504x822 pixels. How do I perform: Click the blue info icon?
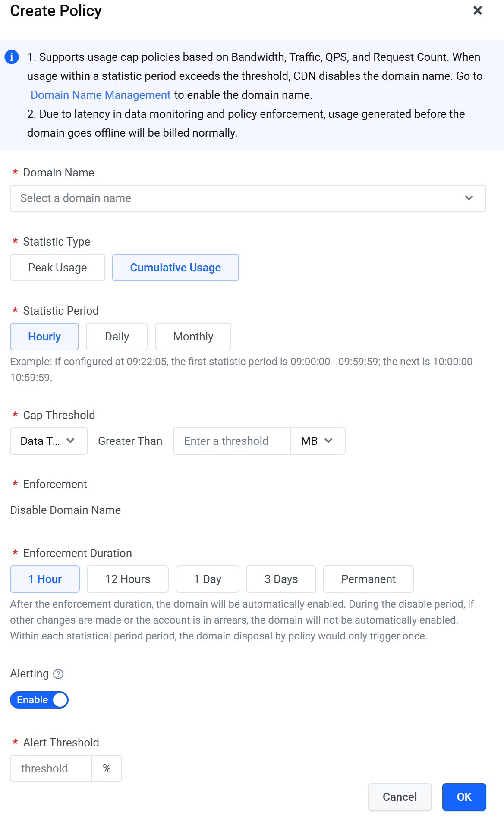12,57
